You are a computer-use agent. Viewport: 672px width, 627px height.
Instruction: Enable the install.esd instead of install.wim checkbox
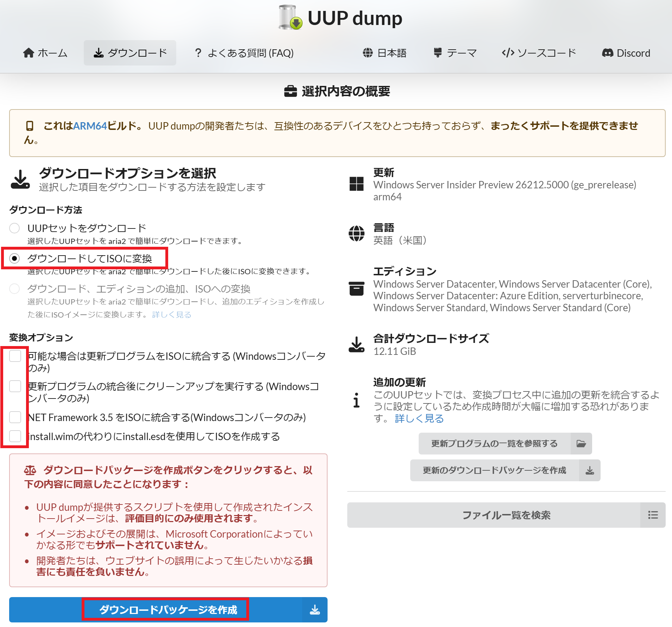coord(15,436)
